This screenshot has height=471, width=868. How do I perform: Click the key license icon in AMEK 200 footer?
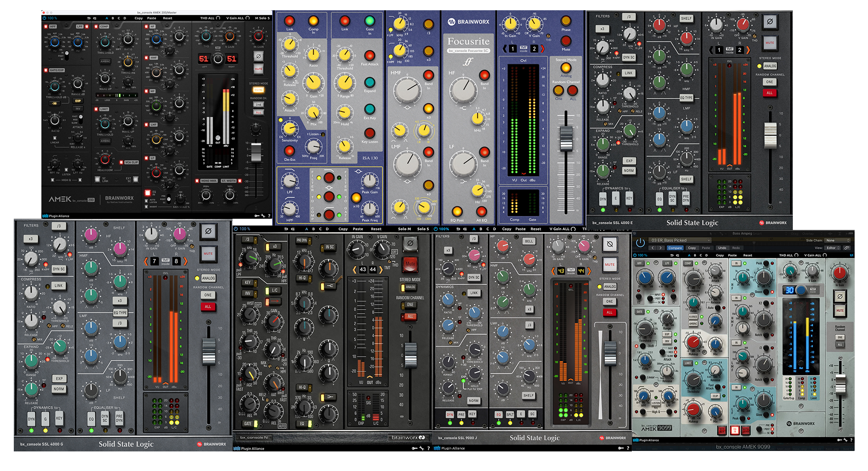point(257,216)
